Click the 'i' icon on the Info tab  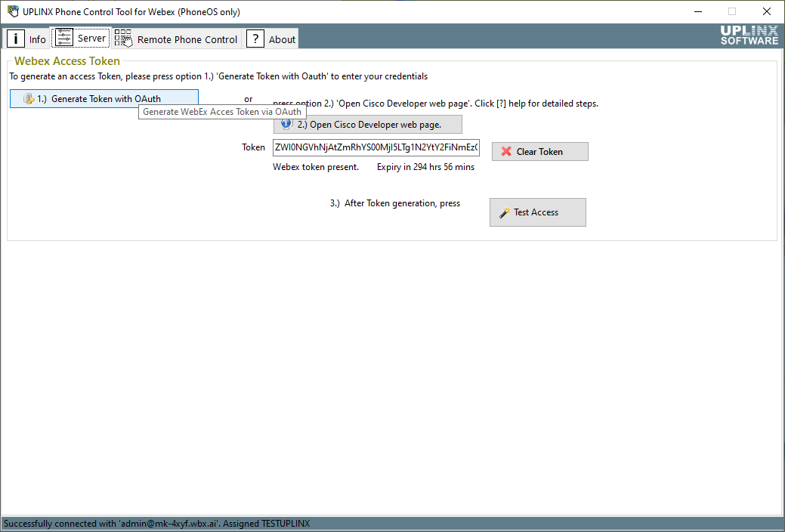tap(16, 39)
